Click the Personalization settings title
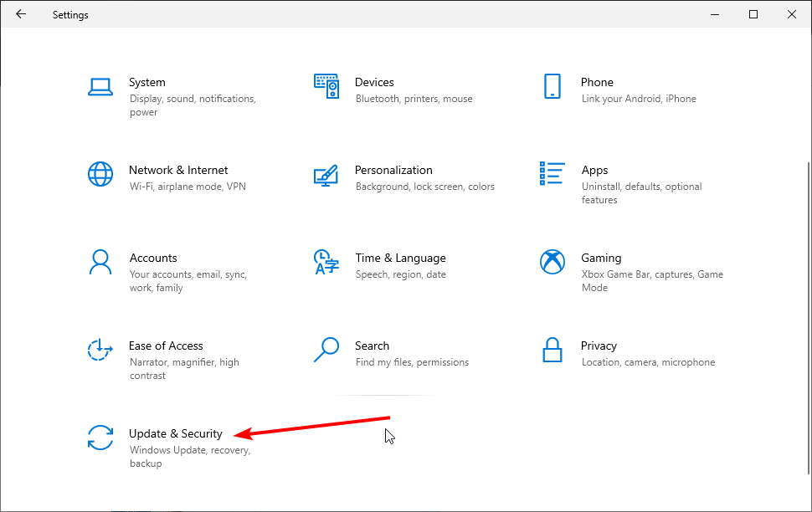This screenshot has height=512, width=812. (x=393, y=170)
